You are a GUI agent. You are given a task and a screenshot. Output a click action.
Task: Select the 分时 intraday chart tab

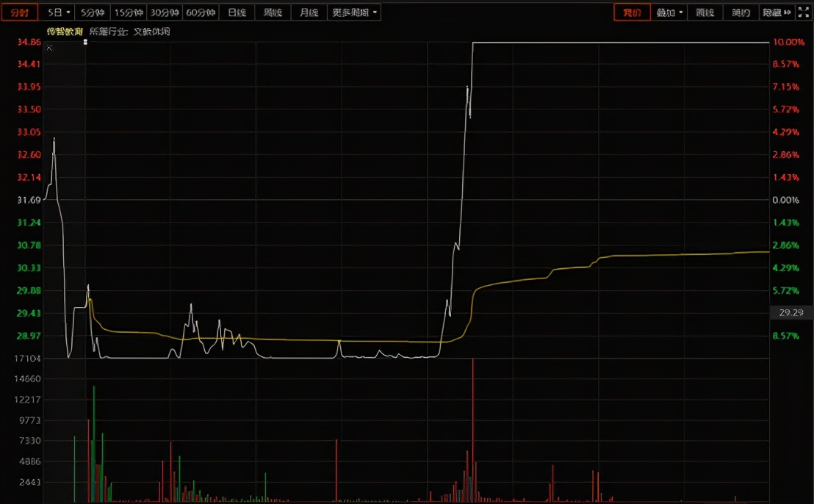point(19,12)
